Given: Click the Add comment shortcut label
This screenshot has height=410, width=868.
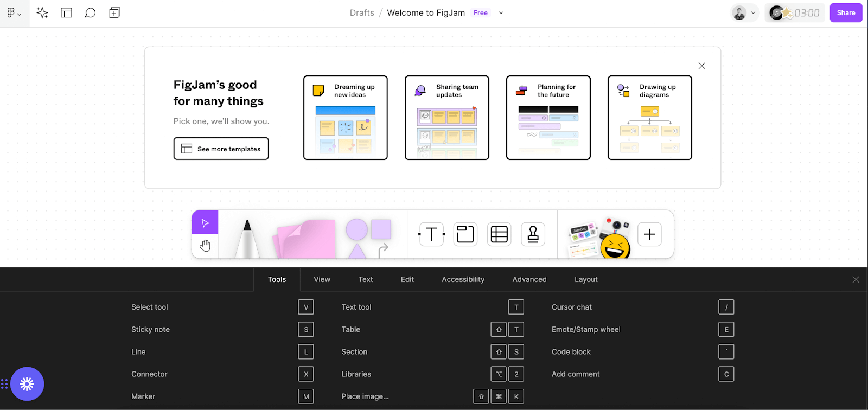Looking at the screenshot, I should tap(576, 374).
